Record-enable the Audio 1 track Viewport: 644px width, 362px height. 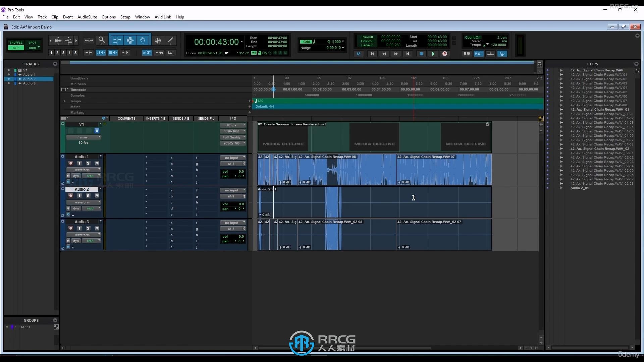(70, 163)
